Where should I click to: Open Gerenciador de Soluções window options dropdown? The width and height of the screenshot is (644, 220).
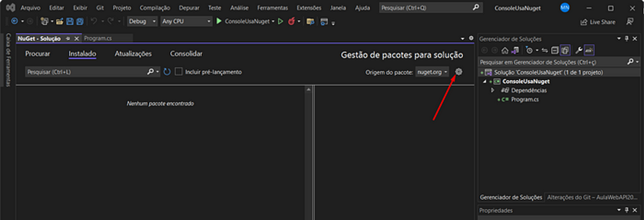pos(619,39)
